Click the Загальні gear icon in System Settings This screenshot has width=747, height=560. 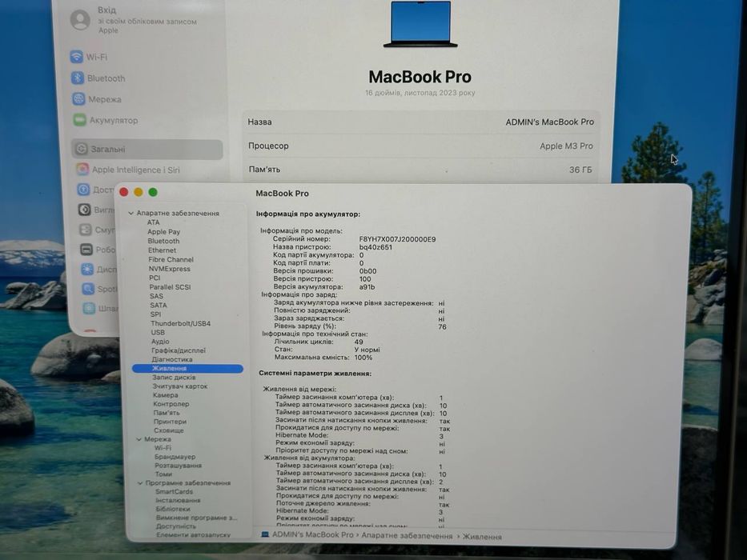pos(82,149)
